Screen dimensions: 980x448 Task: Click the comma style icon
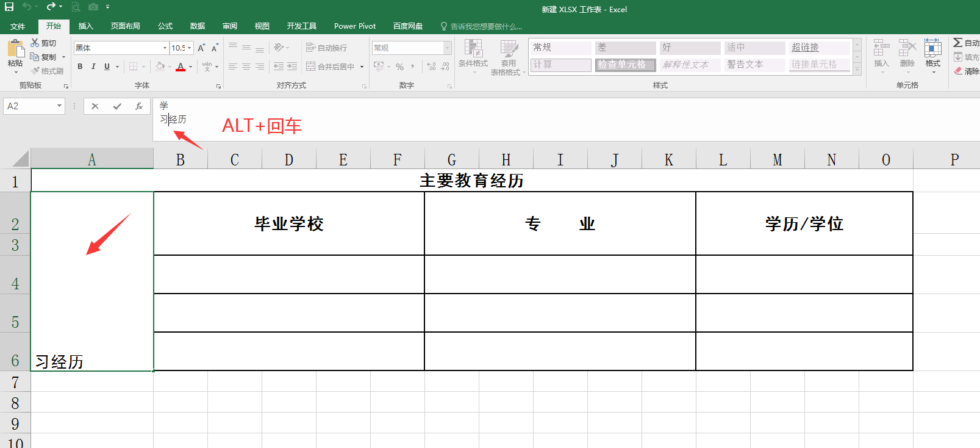tap(413, 67)
